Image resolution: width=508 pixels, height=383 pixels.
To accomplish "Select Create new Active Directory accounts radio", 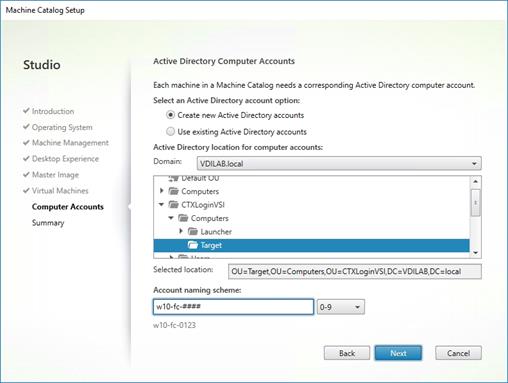I will coord(170,115).
